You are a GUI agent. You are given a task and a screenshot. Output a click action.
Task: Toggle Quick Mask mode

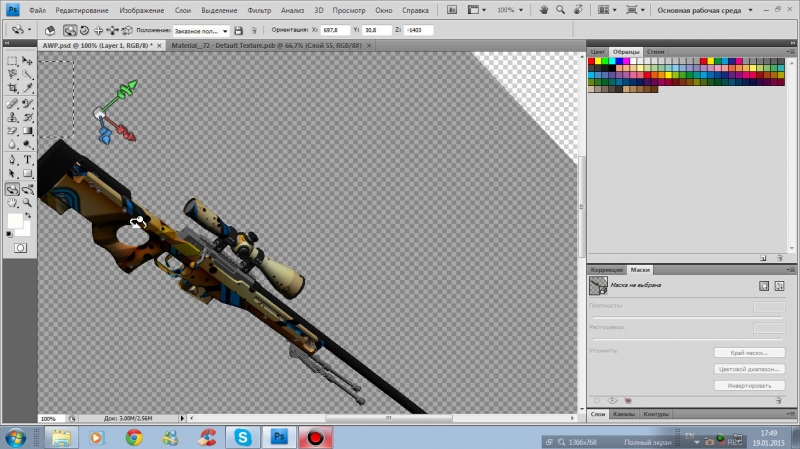[20, 248]
